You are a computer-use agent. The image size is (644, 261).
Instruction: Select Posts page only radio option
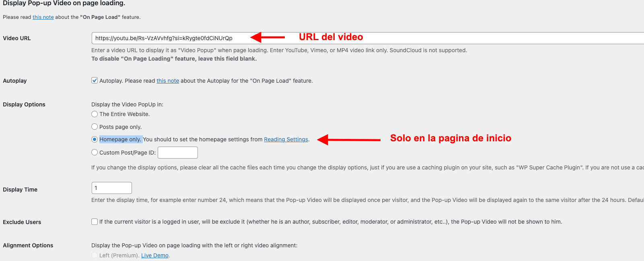(x=95, y=126)
